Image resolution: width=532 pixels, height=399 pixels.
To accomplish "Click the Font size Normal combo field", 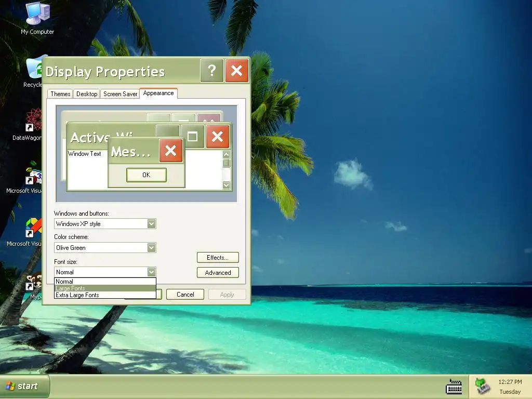I will [x=105, y=272].
